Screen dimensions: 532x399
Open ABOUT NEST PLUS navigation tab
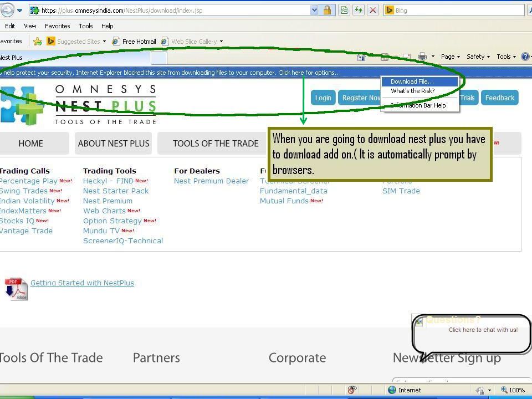click(114, 144)
